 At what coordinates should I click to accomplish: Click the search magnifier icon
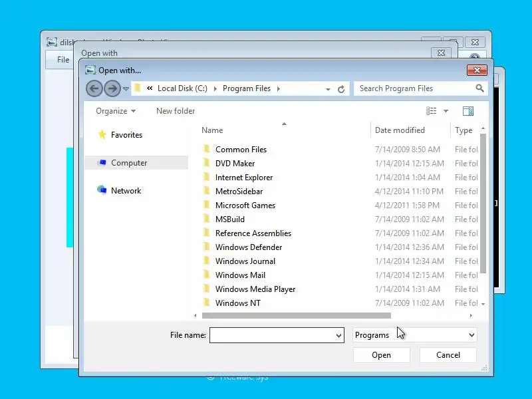[479, 88]
